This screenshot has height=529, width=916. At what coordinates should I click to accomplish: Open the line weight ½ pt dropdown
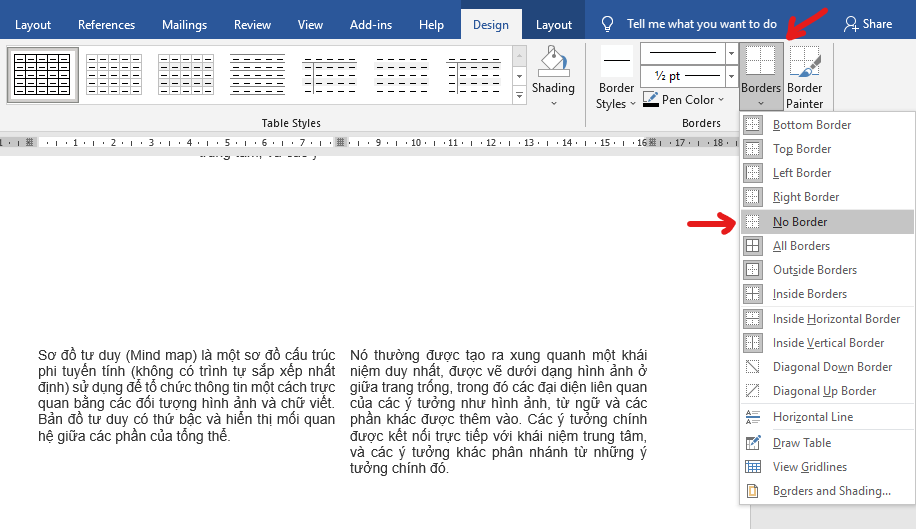(731, 76)
